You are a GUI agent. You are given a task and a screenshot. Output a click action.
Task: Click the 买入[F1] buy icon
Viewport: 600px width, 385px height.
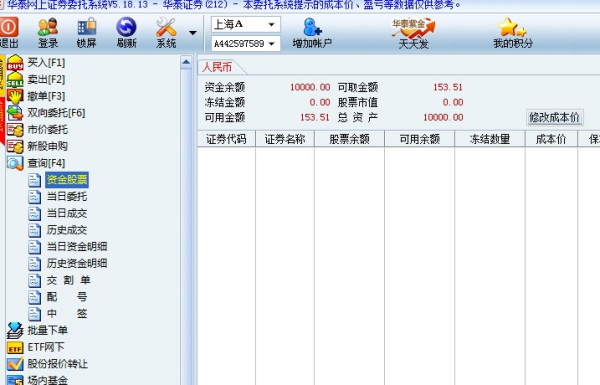[x=15, y=62]
